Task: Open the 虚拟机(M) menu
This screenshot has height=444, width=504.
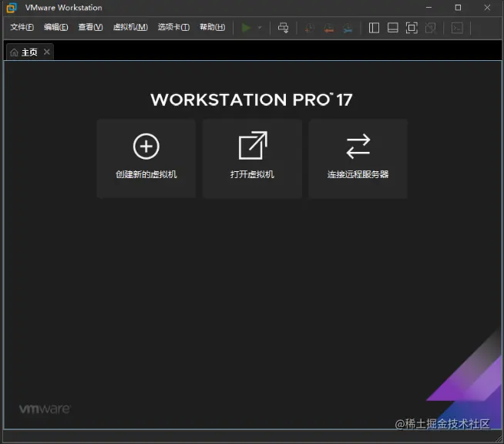Action: click(x=130, y=27)
